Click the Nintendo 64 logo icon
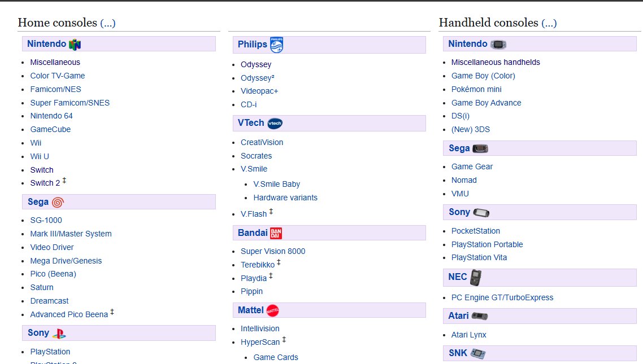The height and width of the screenshot is (364, 643). click(75, 44)
